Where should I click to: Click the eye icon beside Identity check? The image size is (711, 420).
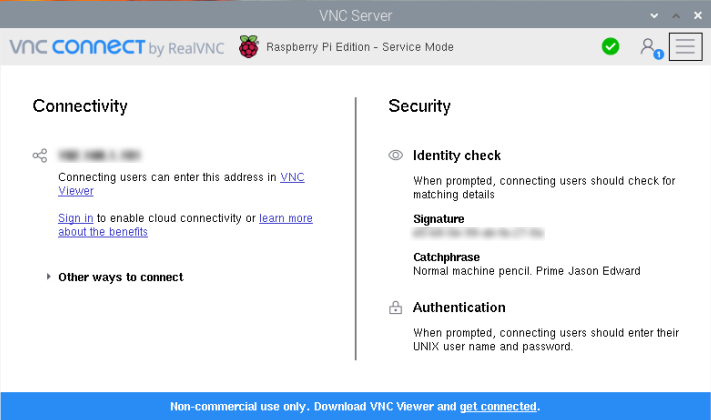(x=395, y=155)
